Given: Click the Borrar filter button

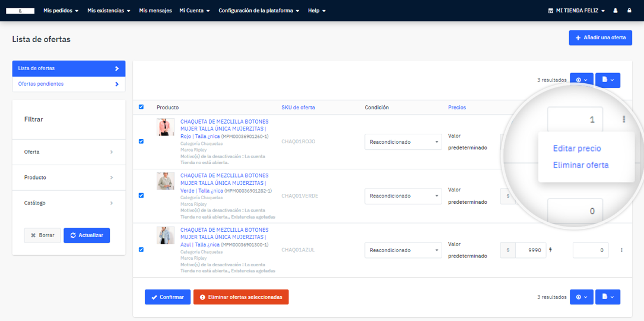Looking at the screenshot, I should pyautogui.click(x=42, y=235).
